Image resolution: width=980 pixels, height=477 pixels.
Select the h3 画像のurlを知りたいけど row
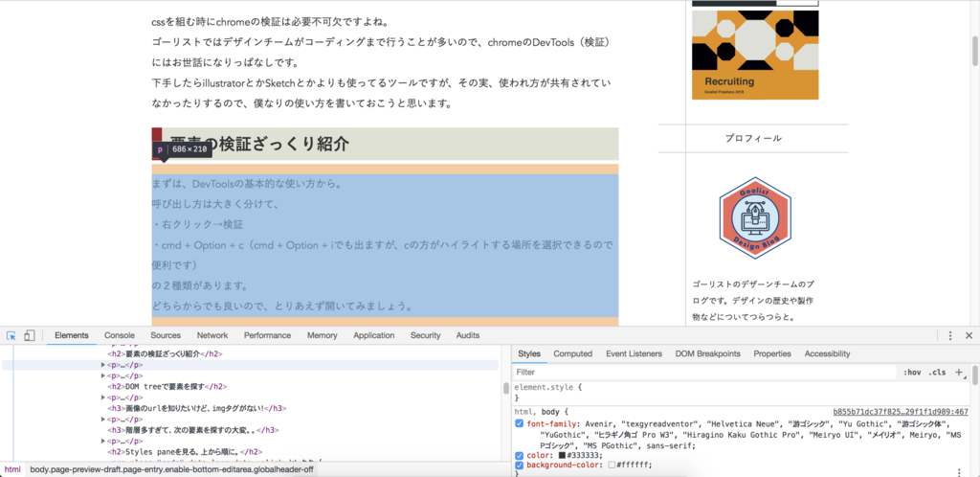point(197,408)
